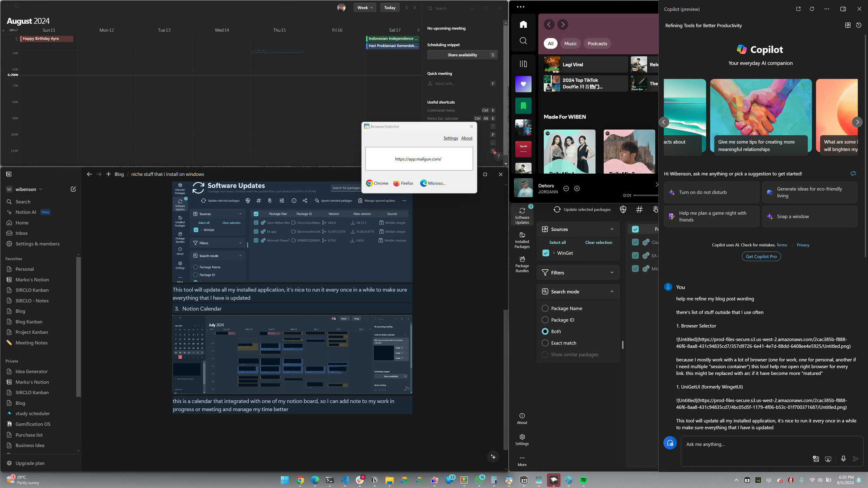
Task: Toggle the Package Name radio button
Action: pyautogui.click(x=545, y=308)
